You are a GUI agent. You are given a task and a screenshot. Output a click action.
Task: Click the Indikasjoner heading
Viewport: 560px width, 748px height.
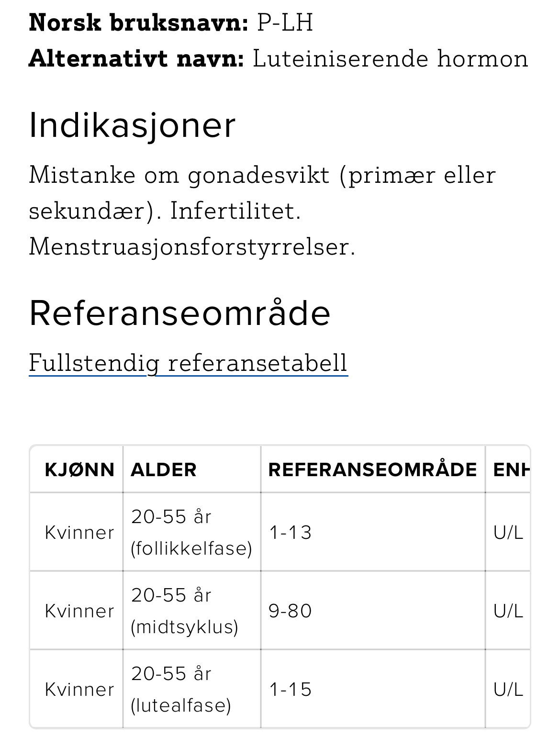[132, 125]
